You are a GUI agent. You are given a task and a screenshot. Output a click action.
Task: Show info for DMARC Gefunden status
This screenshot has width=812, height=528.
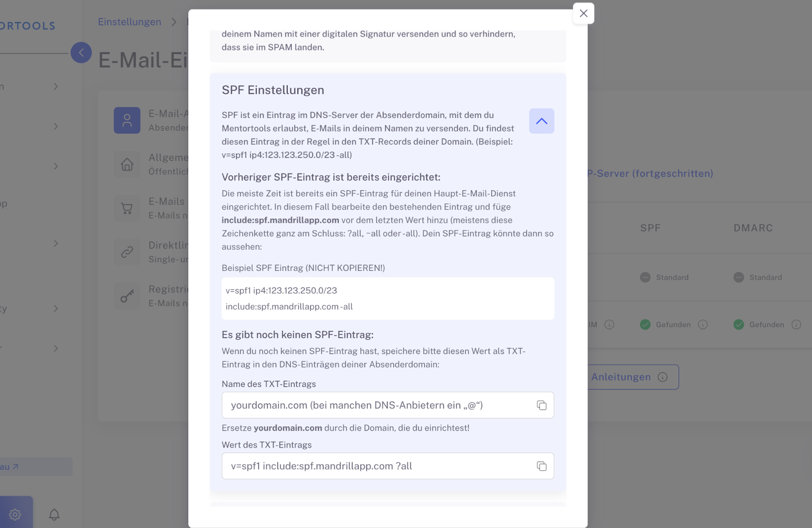[796, 325]
